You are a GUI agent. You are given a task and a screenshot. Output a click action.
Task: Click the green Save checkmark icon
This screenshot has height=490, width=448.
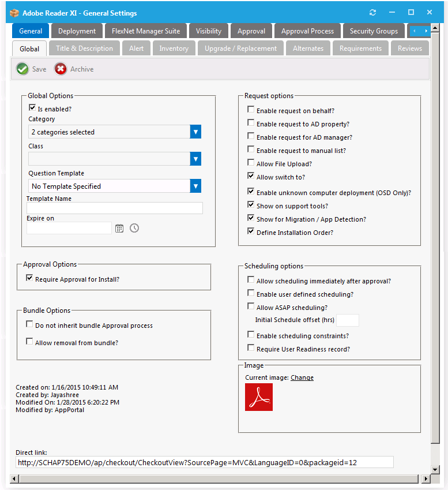click(x=22, y=69)
